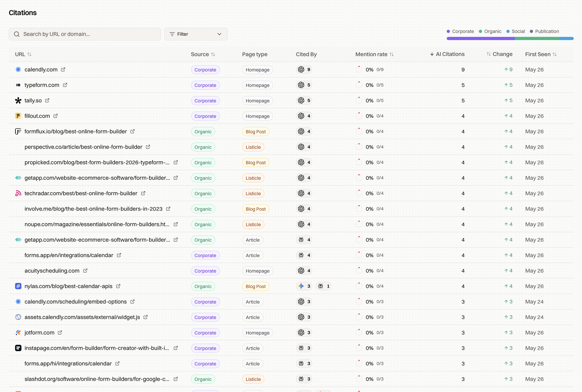Click Blog Post tag in propicked.com row
The width and height of the screenshot is (582, 392).
pos(255,162)
